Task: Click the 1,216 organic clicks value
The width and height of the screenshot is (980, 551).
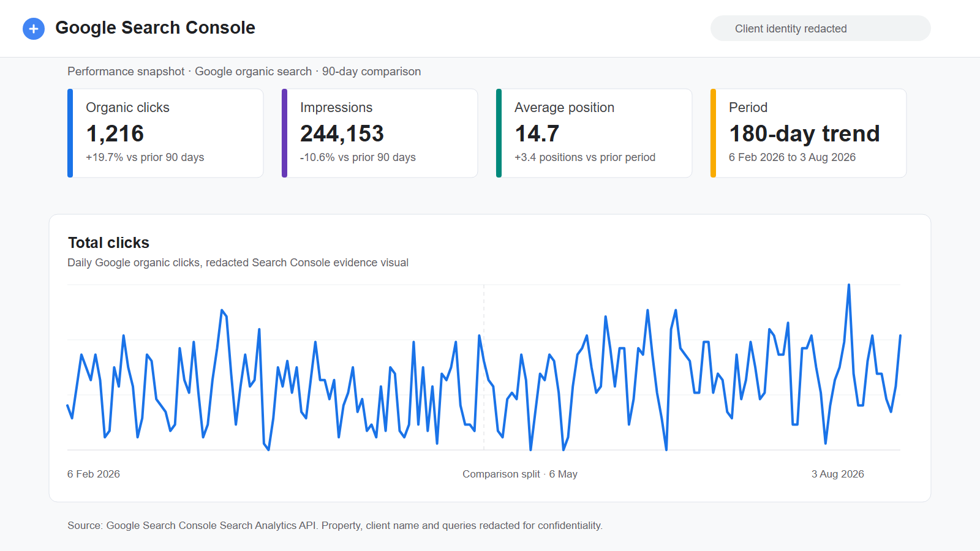Action: coord(115,133)
